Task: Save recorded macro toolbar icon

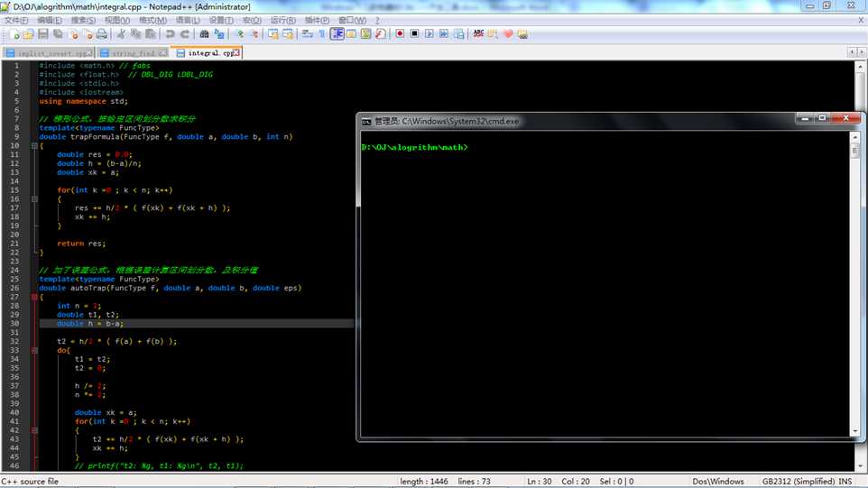Action: [459, 34]
